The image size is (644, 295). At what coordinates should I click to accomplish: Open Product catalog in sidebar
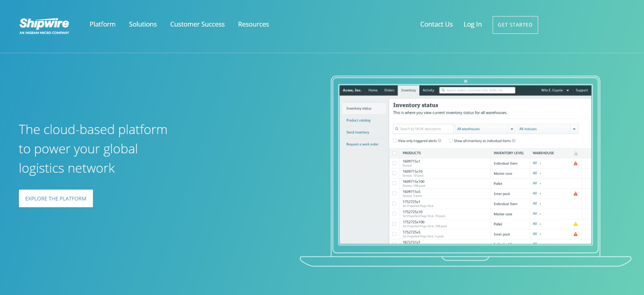click(x=358, y=120)
